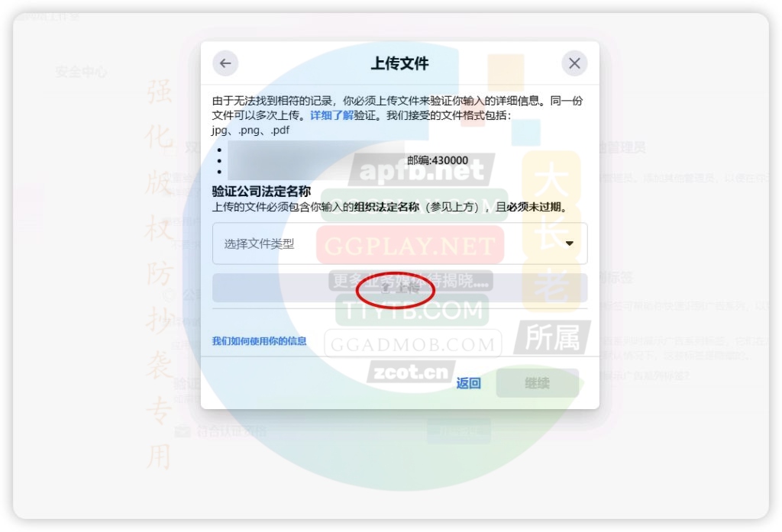Viewport: 782px width, 532px height.
Task: Click the dropdown arrow for file type
Action: point(569,243)
